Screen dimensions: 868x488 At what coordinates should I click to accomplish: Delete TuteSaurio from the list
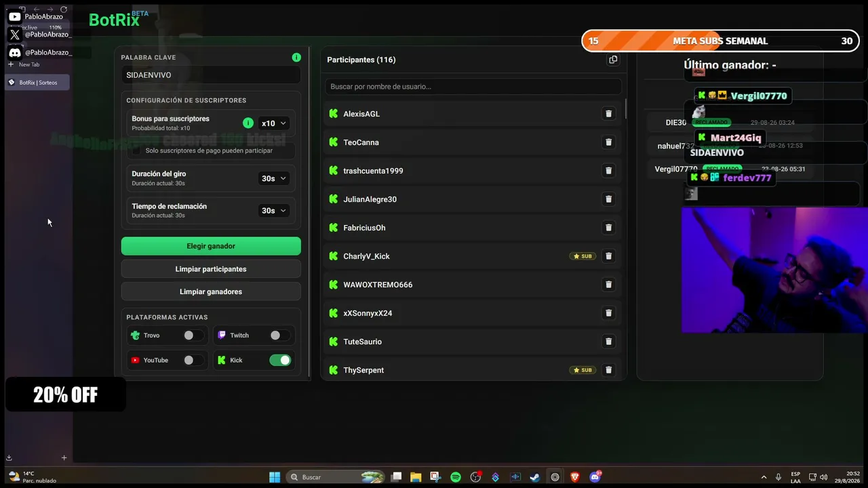(608, 342)
